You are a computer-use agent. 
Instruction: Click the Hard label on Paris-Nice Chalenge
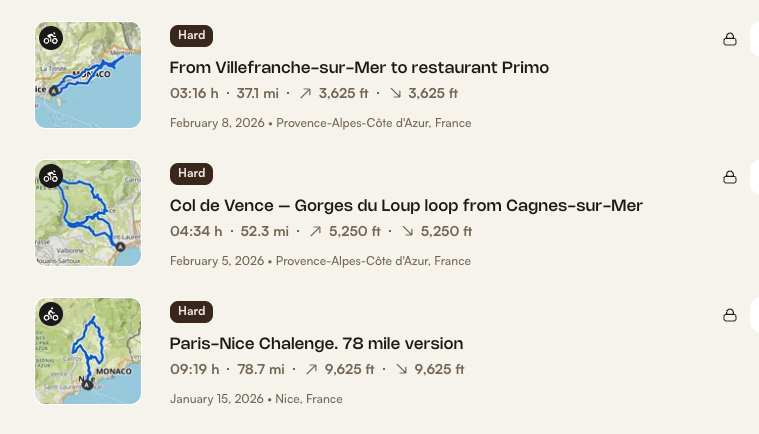tap(191, 312)
